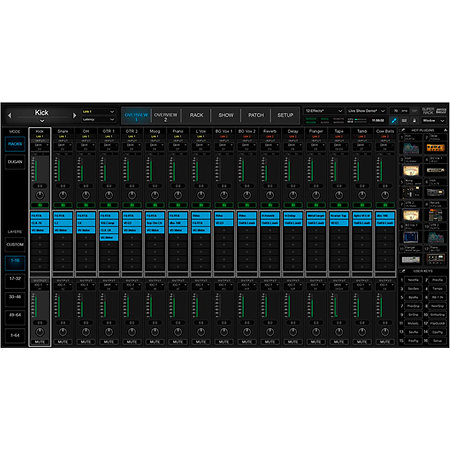Trigger user key 1
This screenshot has height=450, width=450.
[413, 280]
